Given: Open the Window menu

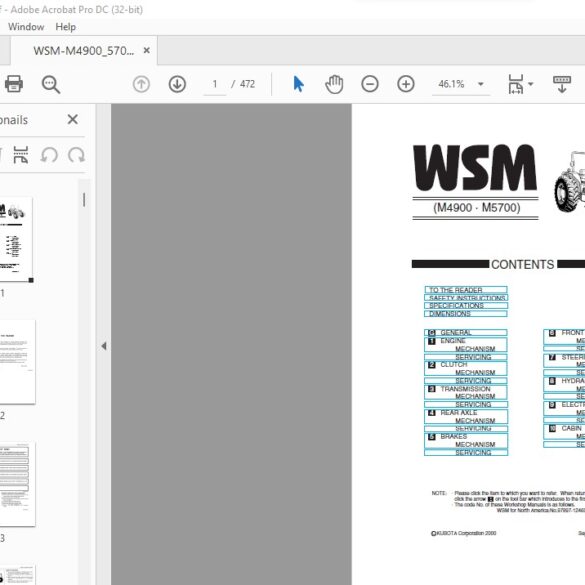Looking at the screenshot, I should pos(26,27).
